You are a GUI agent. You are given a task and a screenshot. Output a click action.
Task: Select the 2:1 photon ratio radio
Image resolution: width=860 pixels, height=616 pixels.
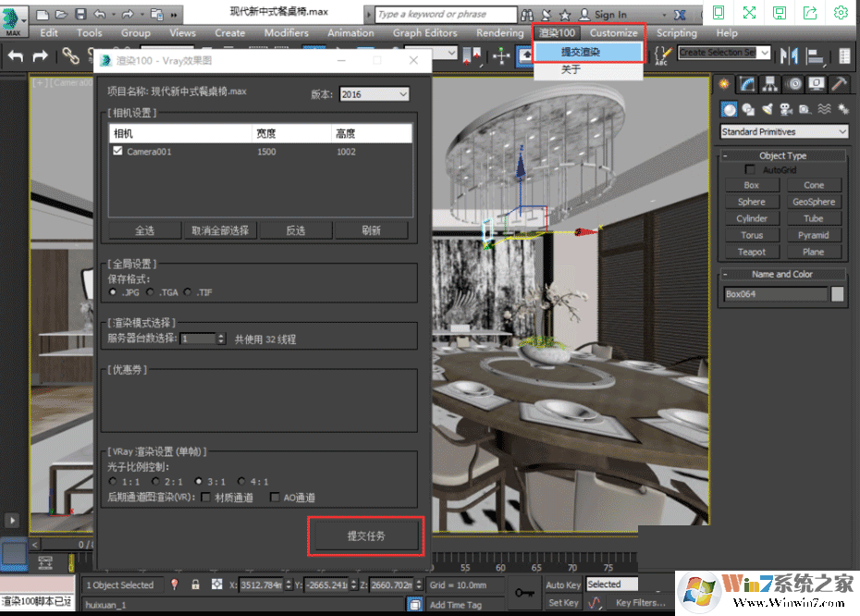155,481
